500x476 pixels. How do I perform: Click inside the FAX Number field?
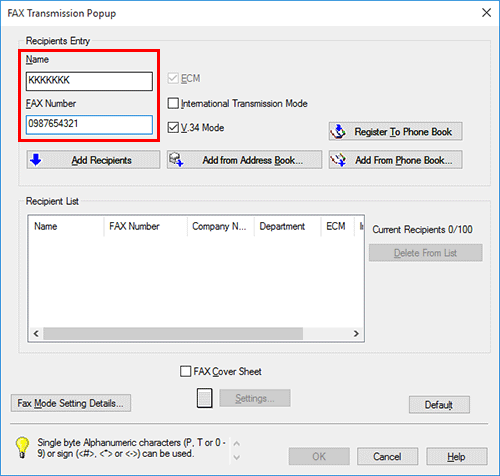click(89, 124)
